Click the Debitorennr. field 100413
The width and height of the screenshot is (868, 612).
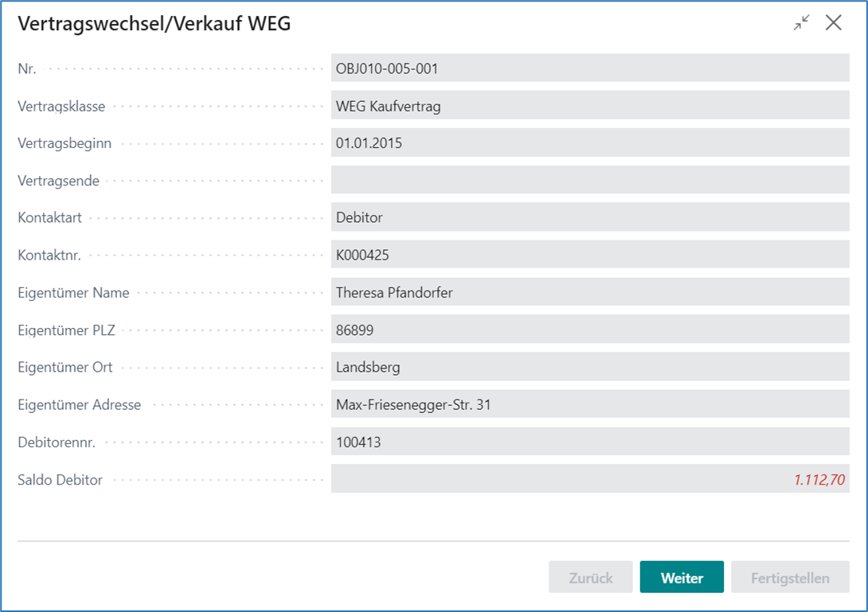pyautogui.click(x=589, y=442)
